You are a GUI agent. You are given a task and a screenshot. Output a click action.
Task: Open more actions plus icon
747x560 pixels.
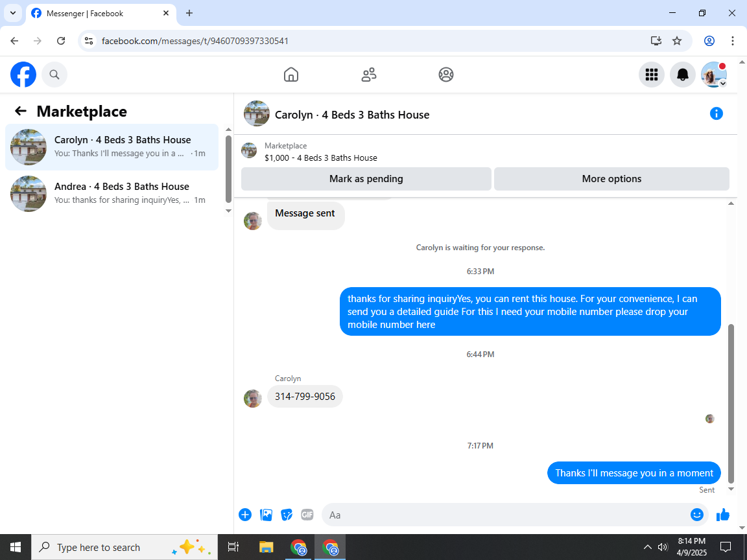tap(245, 515)
